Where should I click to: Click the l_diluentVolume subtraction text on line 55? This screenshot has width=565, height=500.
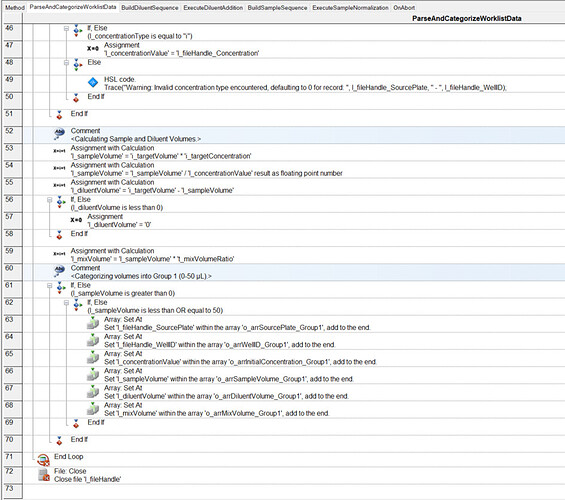coord(152,191)
